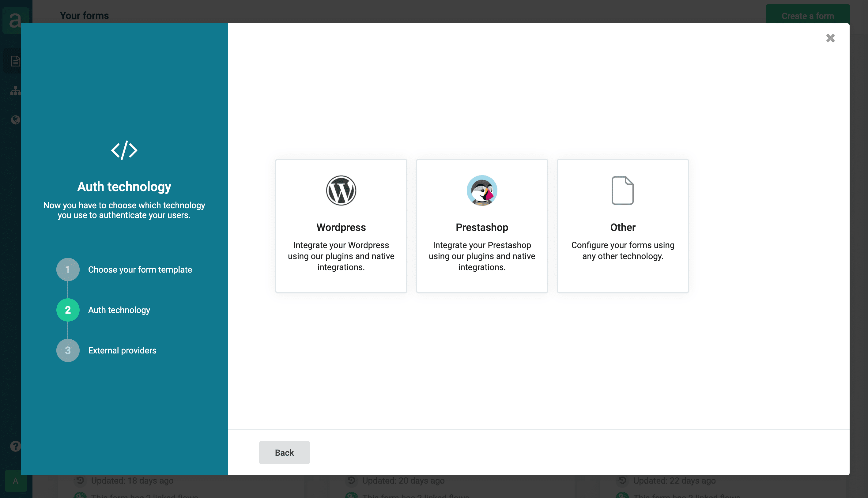The width and height of the screenshot is (868, 498).
Task: Open the flows hierarchy sidebar icon
Action: coord(15,90)
